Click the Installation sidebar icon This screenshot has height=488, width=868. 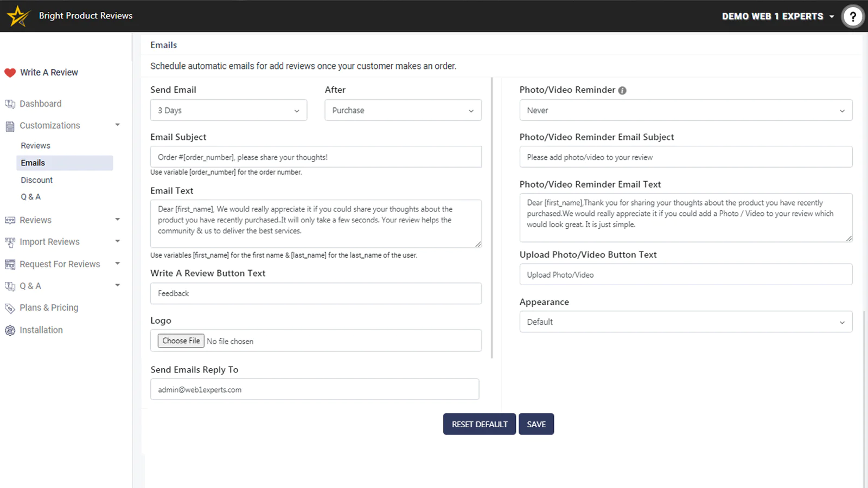(x=10, y=330)
